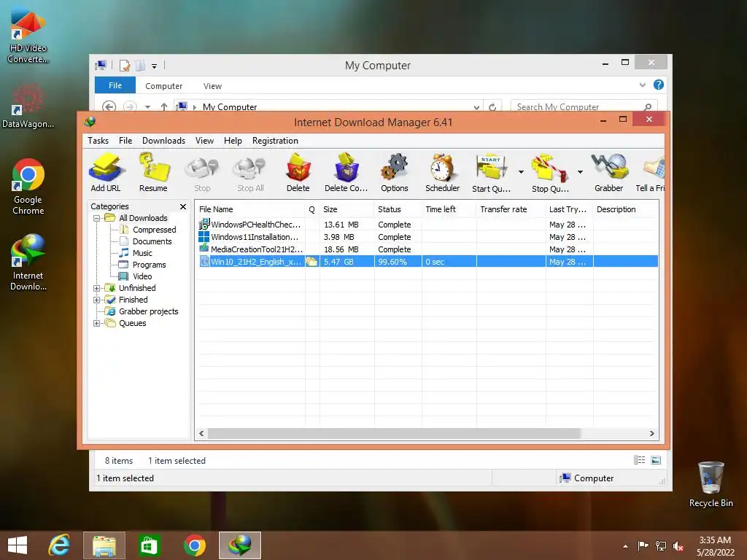Select the Compressed category

coord(155,230)
